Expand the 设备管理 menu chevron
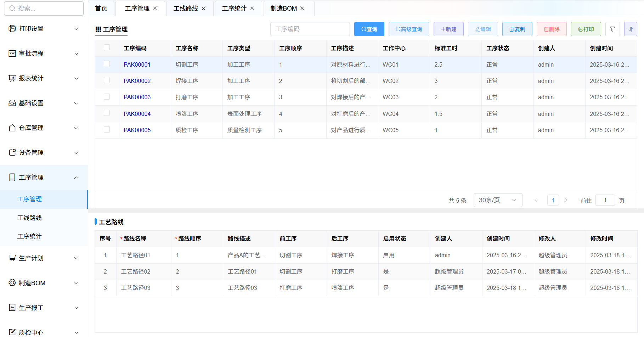The height and width of the screenshot is (337, 644). 76,153
